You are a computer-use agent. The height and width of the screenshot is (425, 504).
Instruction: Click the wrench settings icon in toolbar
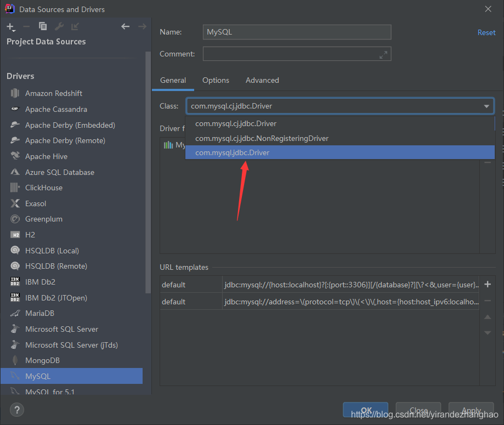tap(59, 26)
